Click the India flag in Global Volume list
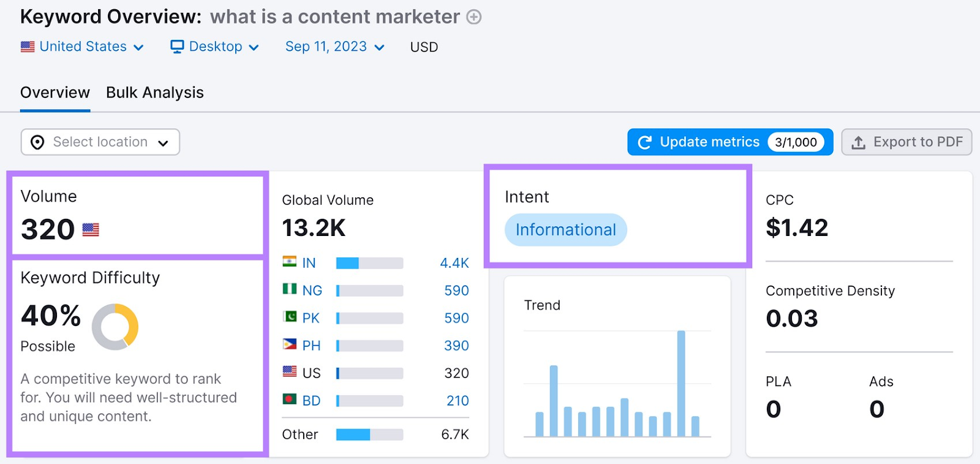980x464 pixels. [x=289, y=262]
